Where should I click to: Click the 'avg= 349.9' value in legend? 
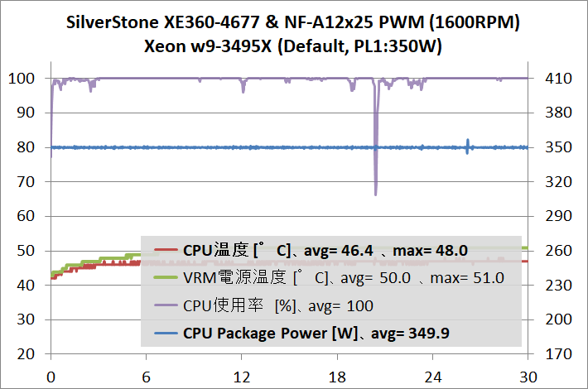pos(410,334)
